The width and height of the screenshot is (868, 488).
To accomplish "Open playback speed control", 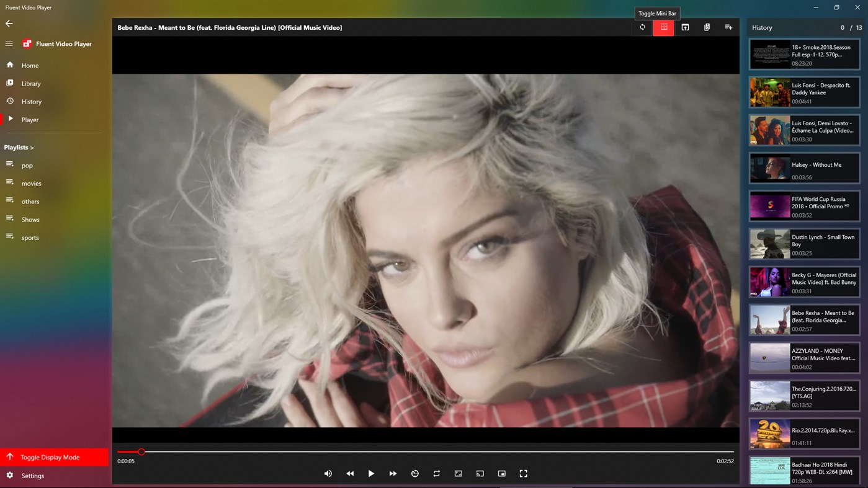I will click(x=414, y=473).
